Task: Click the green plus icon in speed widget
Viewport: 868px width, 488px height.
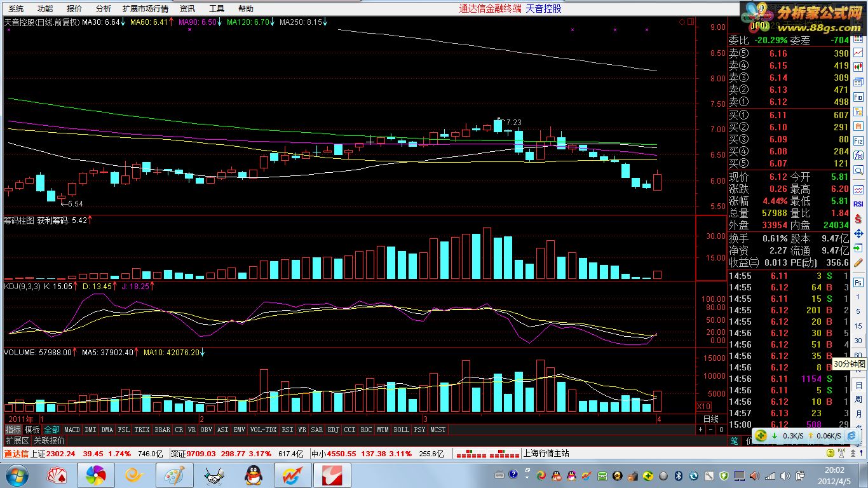Action: (x=761, y=435)
